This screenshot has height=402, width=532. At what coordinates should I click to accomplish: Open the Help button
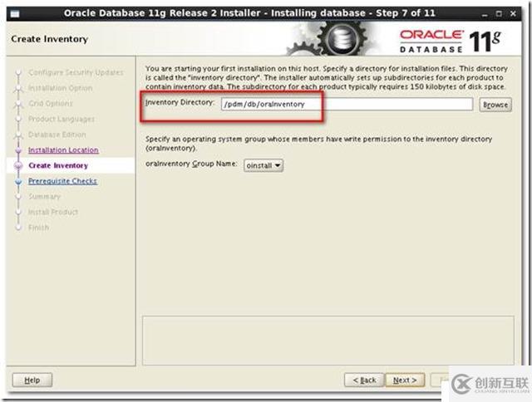click(32, 380)
